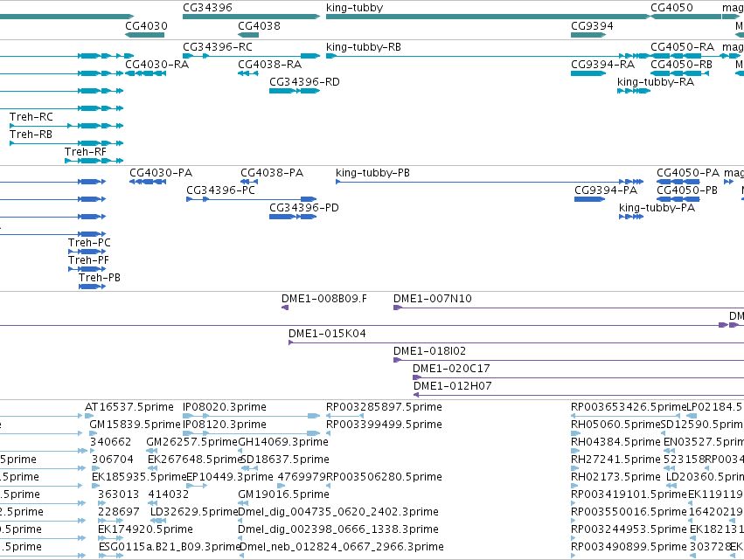Click the DME1-015K04 clone label
The height and width of the screenshot is (560, 744).
coord(327,334)
